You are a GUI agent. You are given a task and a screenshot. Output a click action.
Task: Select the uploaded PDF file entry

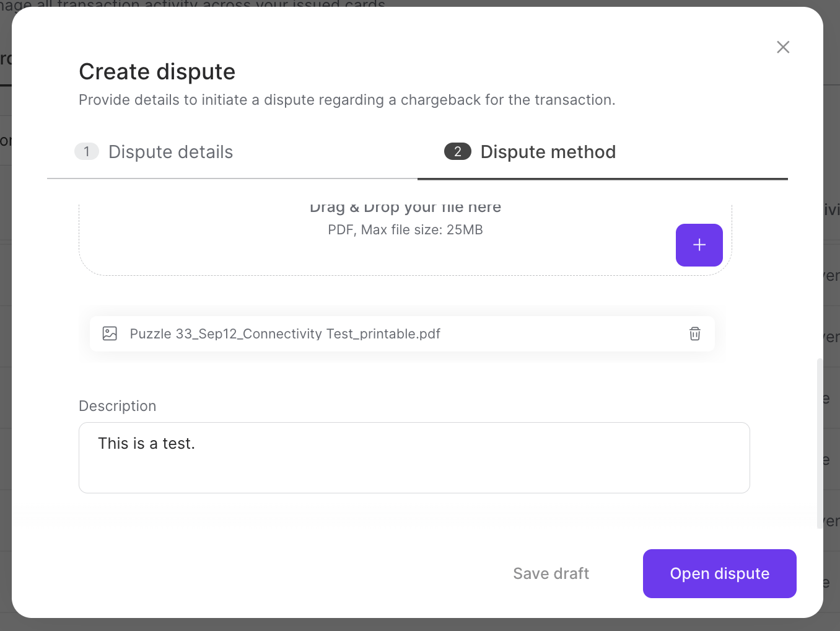tap(403, 333)
